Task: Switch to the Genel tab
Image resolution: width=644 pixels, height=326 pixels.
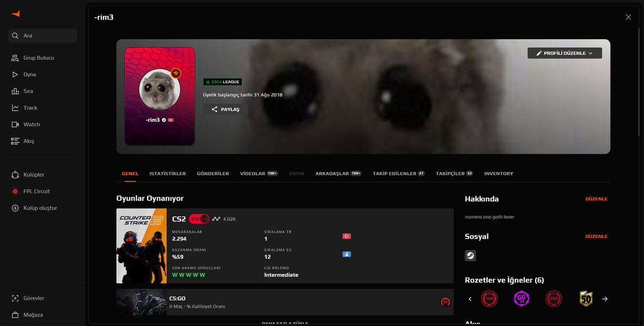Action: pyautogui.click(x=130, y=173)
